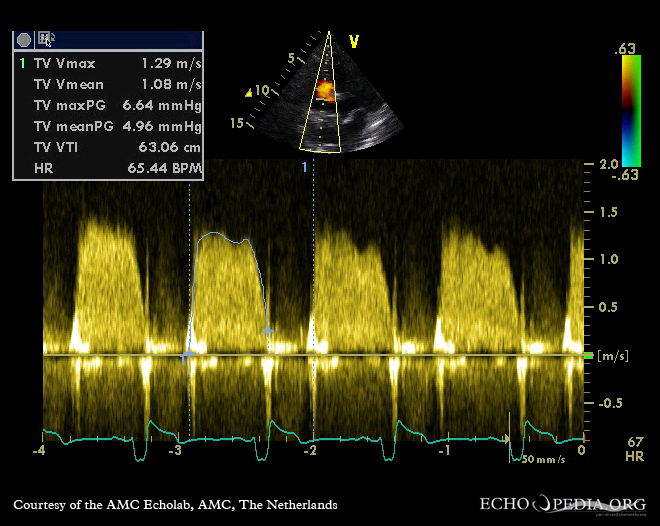660x526 pixels.
Task: Click the measurement worksheet icon in panel header
Action: coord(46,39)
